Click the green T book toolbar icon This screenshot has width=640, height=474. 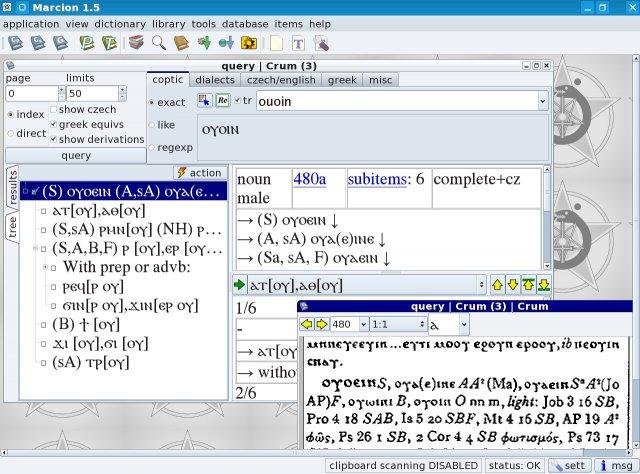point(109,43)
